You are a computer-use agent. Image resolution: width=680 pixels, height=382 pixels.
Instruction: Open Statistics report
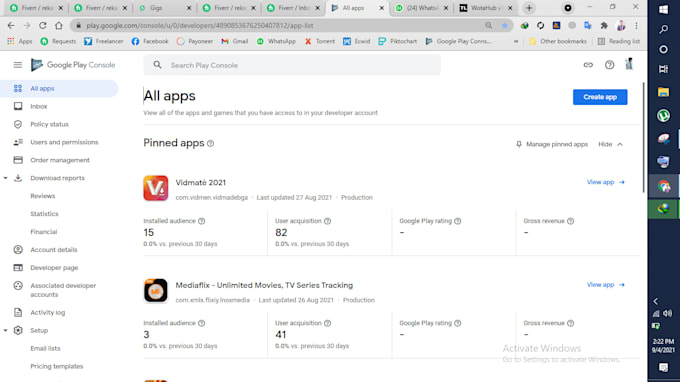(44, 214)
